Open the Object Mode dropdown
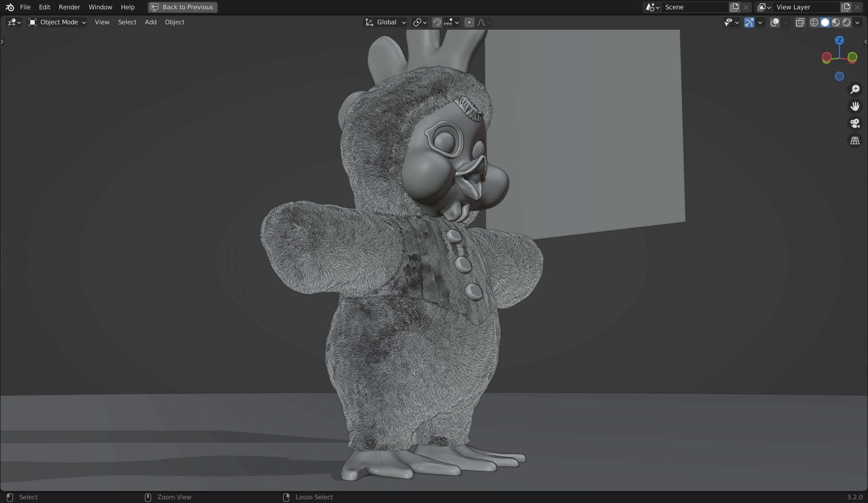This screenshot has width=868, height=503. click(57, 22)
